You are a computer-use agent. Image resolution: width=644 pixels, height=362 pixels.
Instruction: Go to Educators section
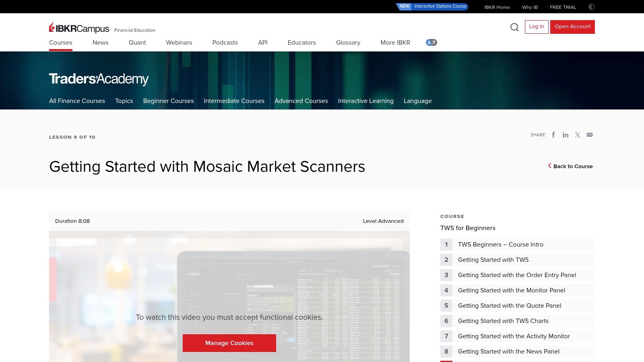pos(302,43)
